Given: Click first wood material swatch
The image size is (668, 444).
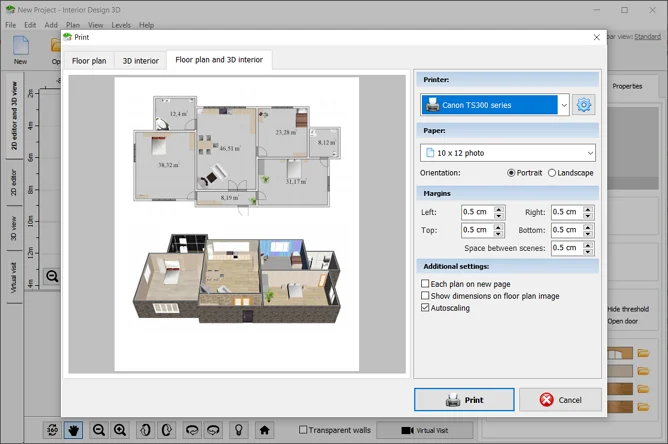Looking at the screenshot, I should (x=620, y=353).
